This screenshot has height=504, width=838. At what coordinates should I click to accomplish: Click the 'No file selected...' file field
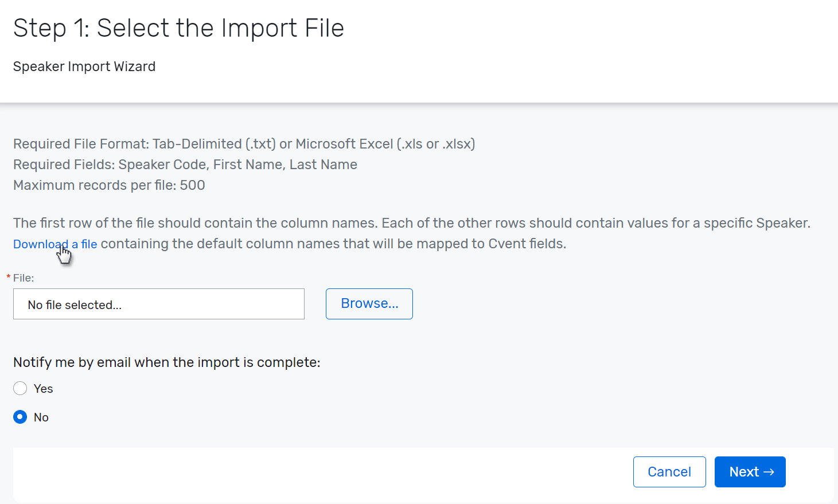pyautogui.click(x=158, y=304)
